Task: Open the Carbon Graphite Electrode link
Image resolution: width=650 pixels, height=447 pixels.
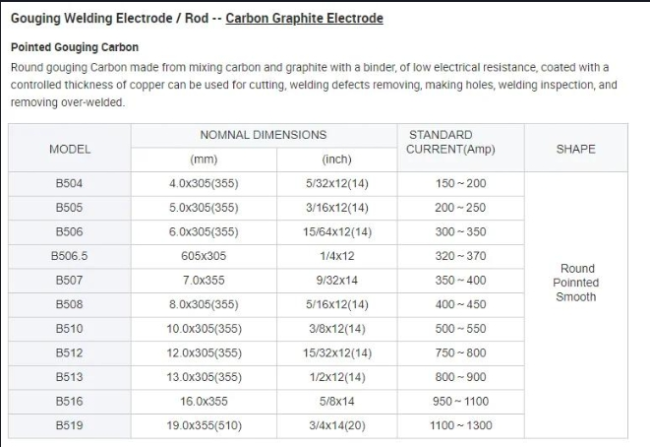Action: pyautogui.click(x=304, y=18)
